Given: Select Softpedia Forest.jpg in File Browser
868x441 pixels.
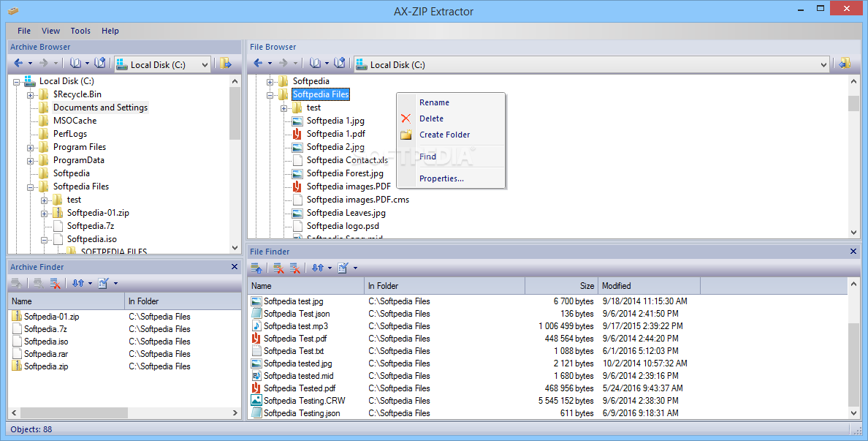Looking at the screenshot, I should (x=345, y=173).
